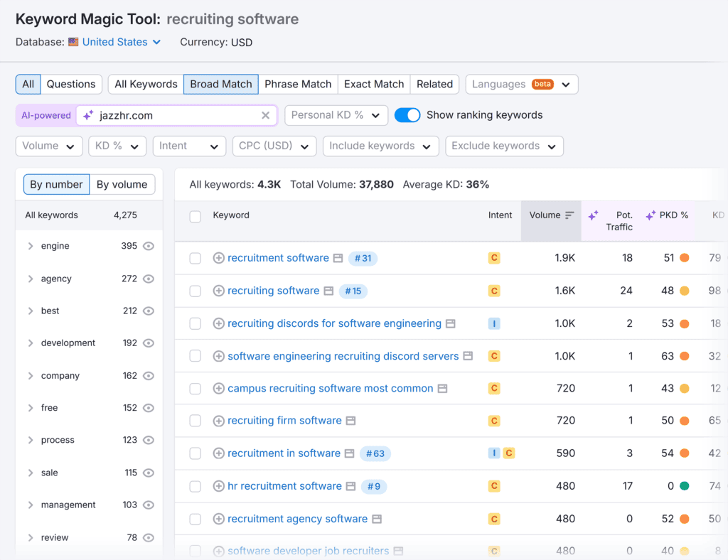Open SERP icon for 'recruiting firm software'
This screenshot has width=728, height=560.
(x=350, y=421)
